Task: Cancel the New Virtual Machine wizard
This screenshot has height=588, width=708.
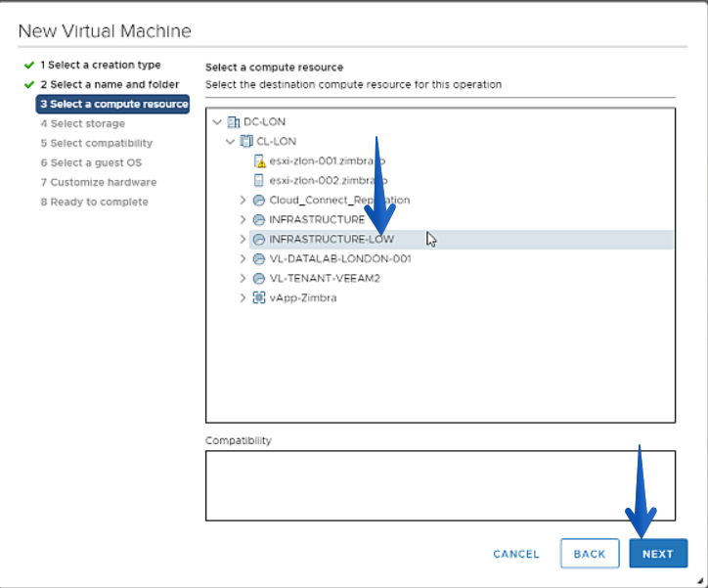Action: pos(516,554)
